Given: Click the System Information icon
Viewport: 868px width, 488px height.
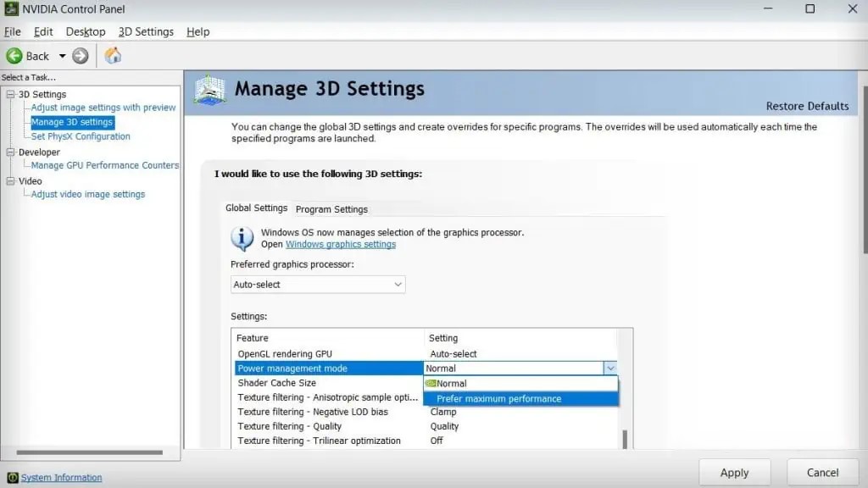Looking at the screenshot, I should [x=12, y=478].
